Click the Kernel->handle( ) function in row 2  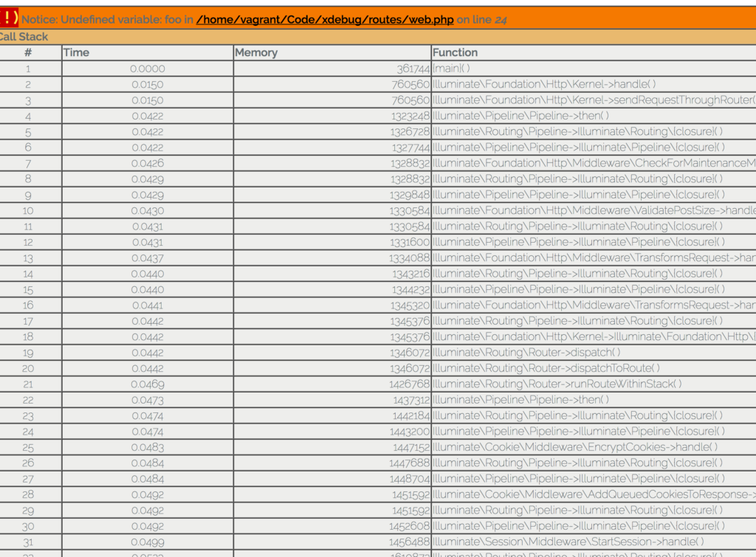point(544,84)
